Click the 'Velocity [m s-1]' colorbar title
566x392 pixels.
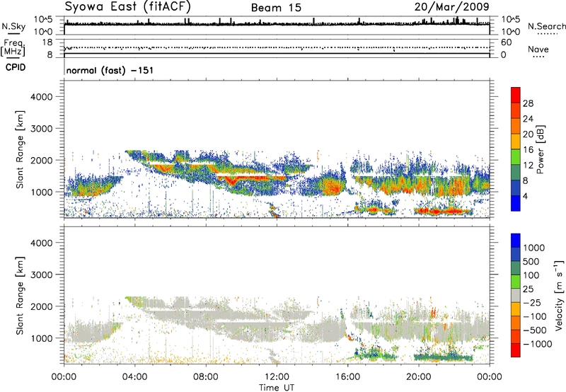click(x=559, y=296)
